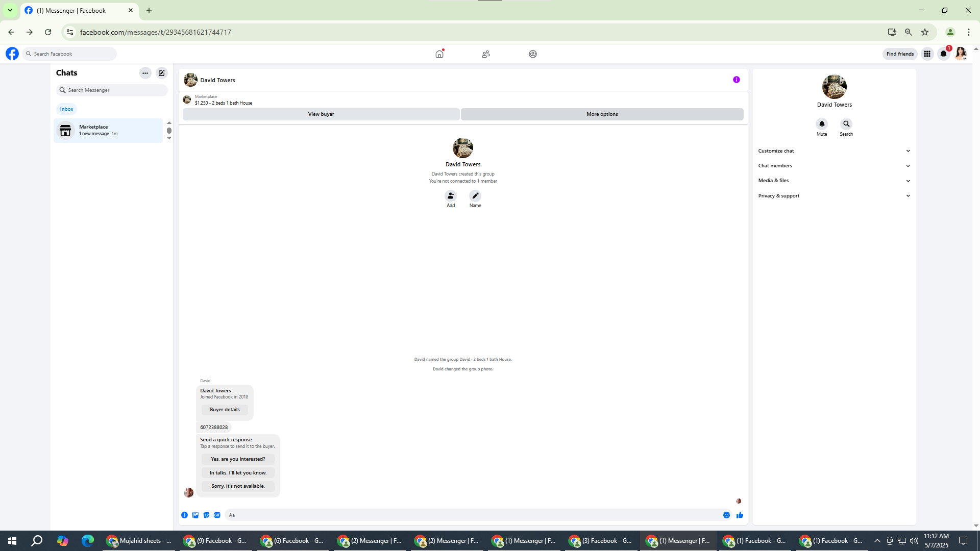Open the Add people icon
Screen dimensions: 980x551
click(x=451, y=196)
